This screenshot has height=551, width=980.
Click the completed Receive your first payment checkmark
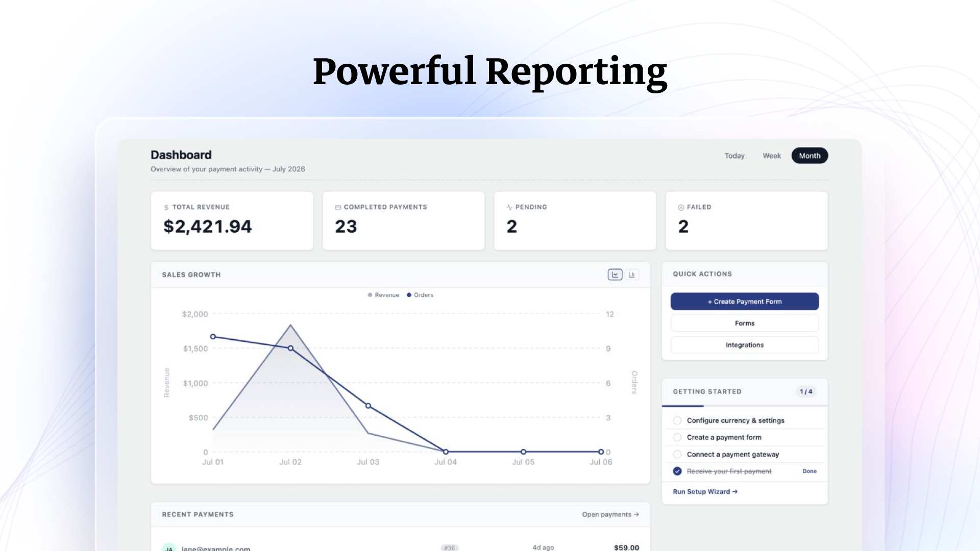pos(677,471)
